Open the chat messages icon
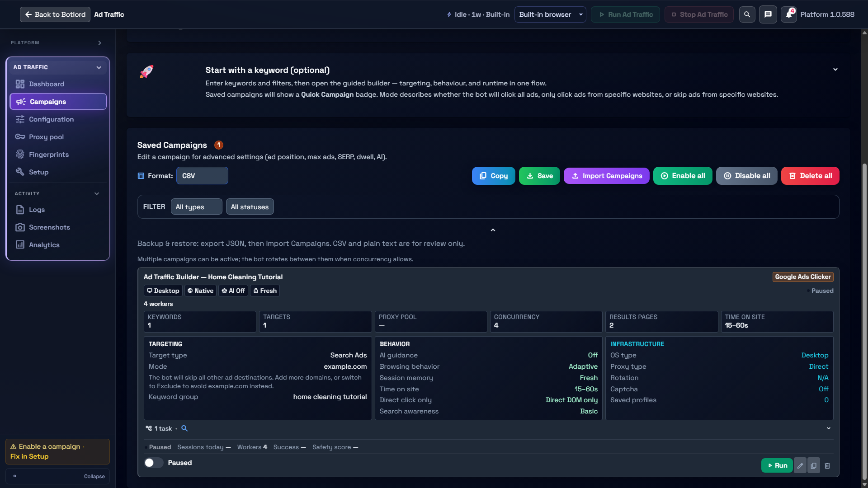Screen dimensions: 868x488 [768, 14]
